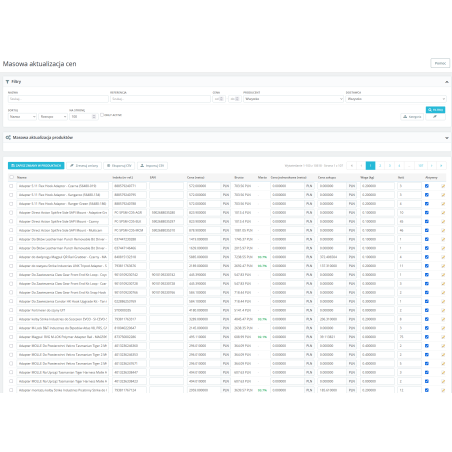452x452 pixels.
Task: Click the 'Importuj CSV' button
Action: click(152, 166)
